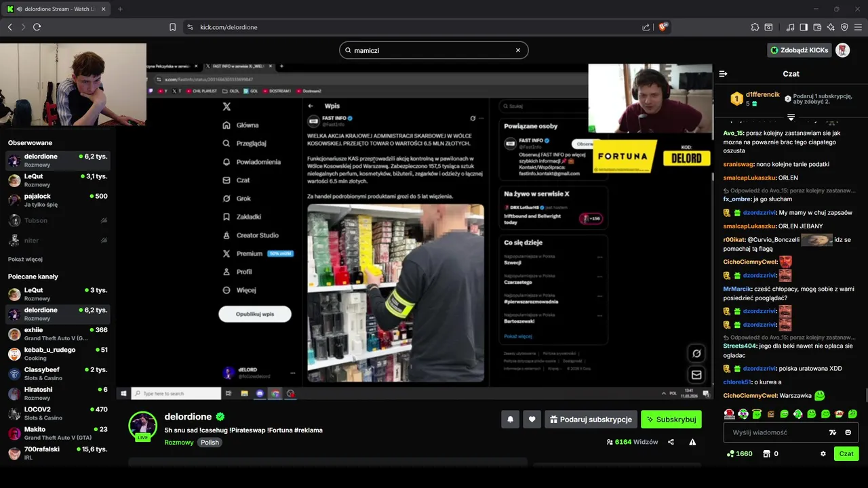
Task: Open the user profile avatar menu
Action: (x=842, y=50)
